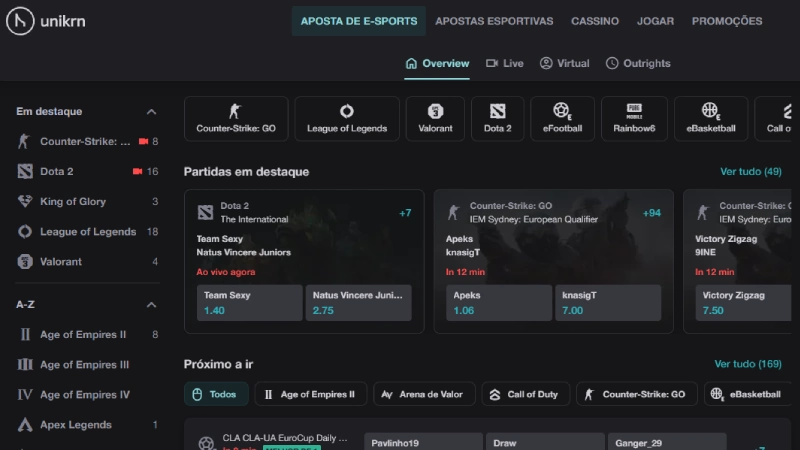
Task: Bet on Pavlinho19 in EuroCup match
Action: [x=423, y=442]
